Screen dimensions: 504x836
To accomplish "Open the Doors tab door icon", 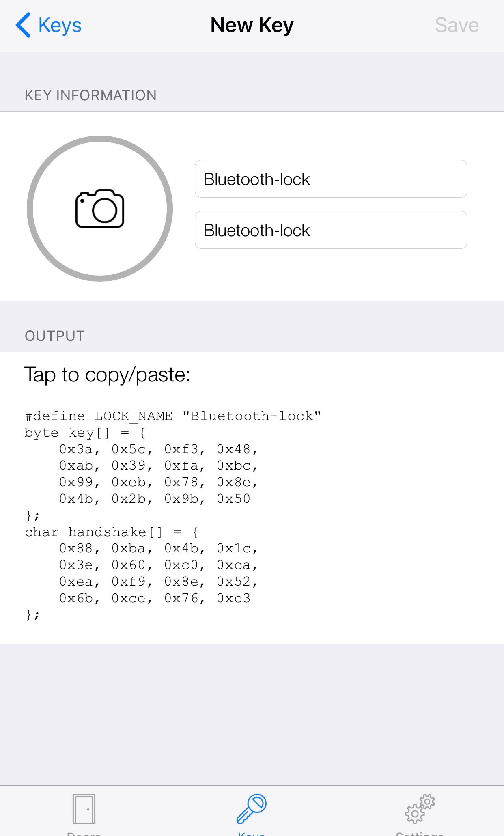I will click(x=84, y=809).
